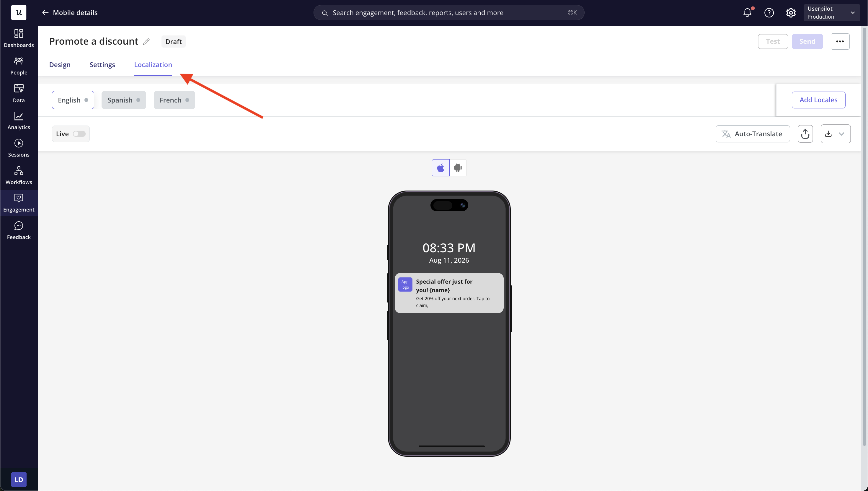Screen dimensions: 868x491
Task: Focus the global search field
Action: click(x=448, y=13)
